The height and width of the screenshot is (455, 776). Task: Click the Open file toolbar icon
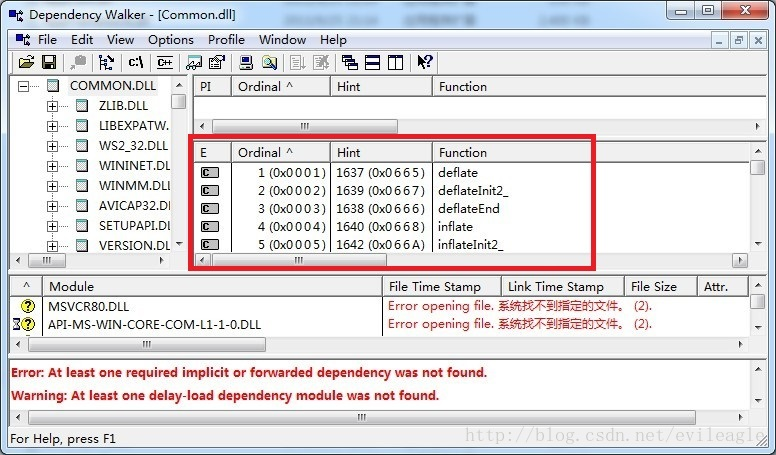26,62
